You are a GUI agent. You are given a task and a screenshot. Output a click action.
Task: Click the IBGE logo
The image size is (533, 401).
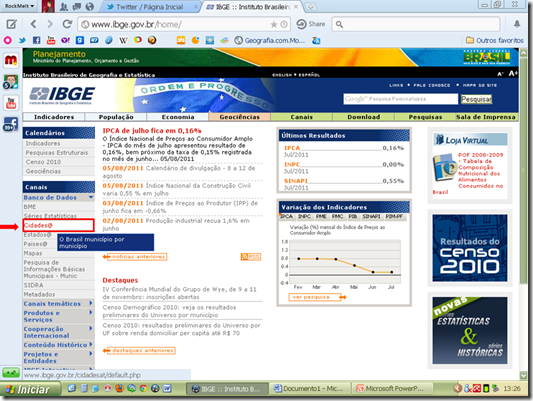coord(62,95)
